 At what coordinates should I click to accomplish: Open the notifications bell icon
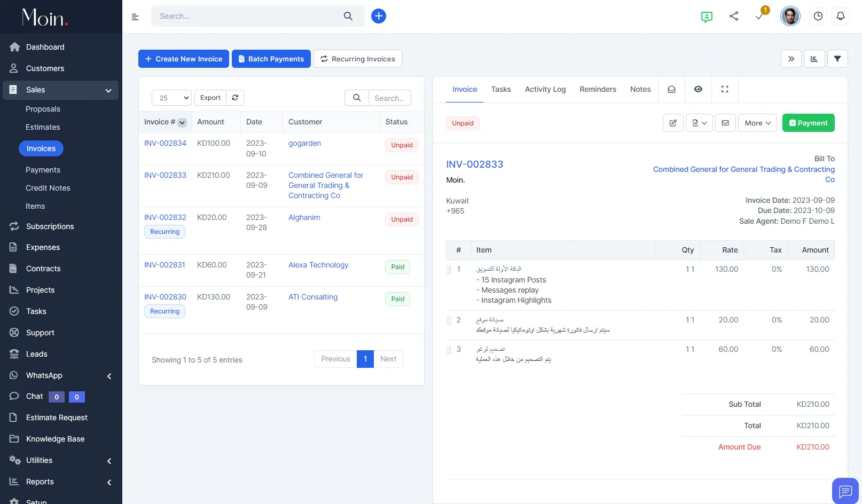point(841,16)
